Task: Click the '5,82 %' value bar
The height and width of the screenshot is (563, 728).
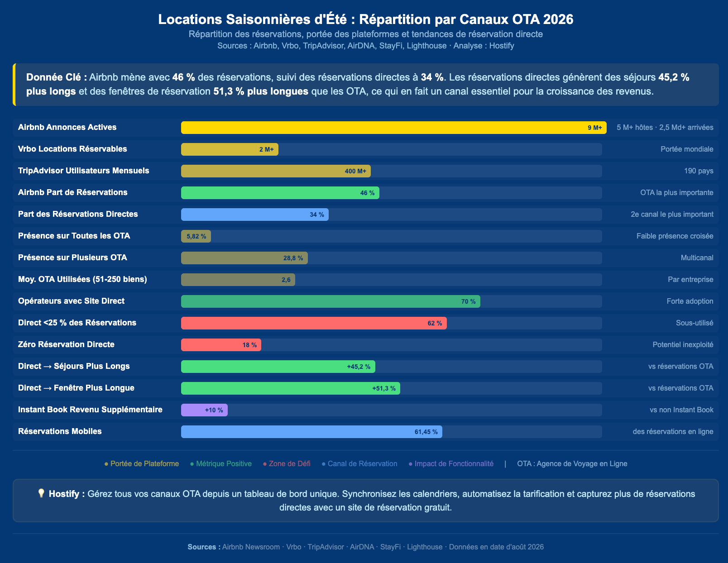Action: point(196,236)
